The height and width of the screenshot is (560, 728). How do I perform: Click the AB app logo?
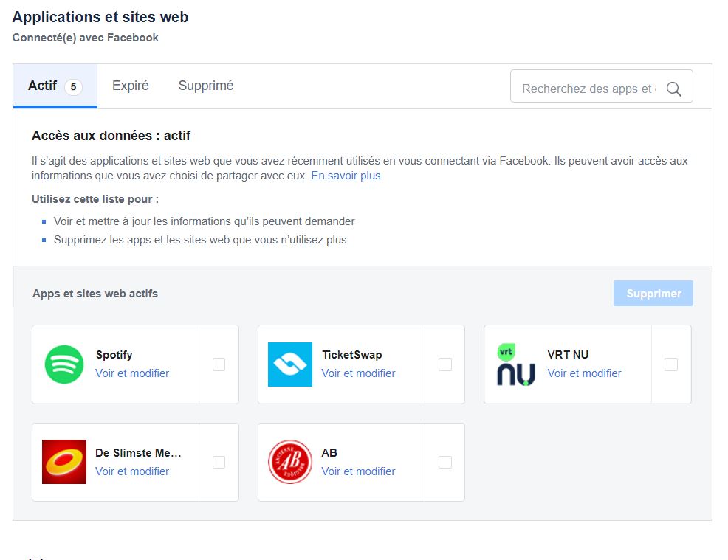click(290, 462)
